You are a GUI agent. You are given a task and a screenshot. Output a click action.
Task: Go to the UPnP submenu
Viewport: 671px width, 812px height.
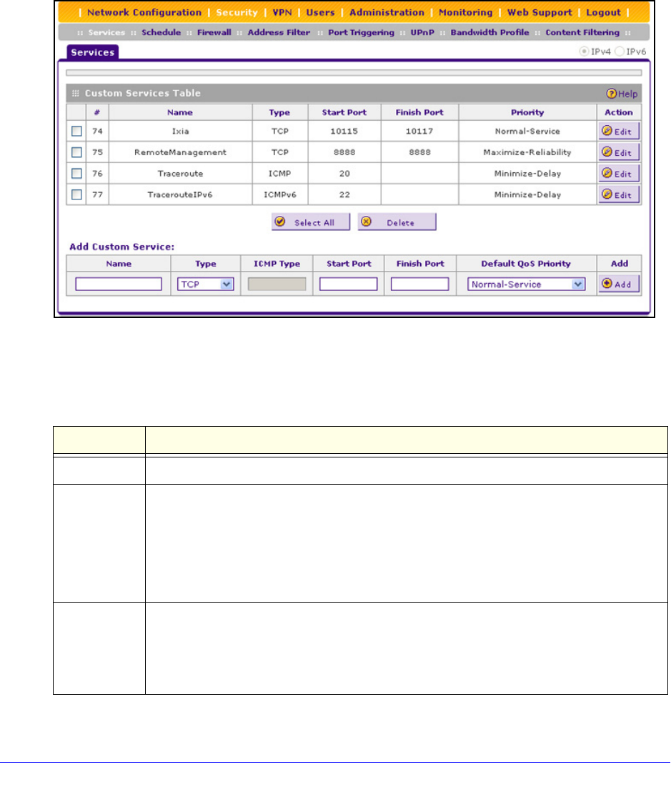pos(422,32)
